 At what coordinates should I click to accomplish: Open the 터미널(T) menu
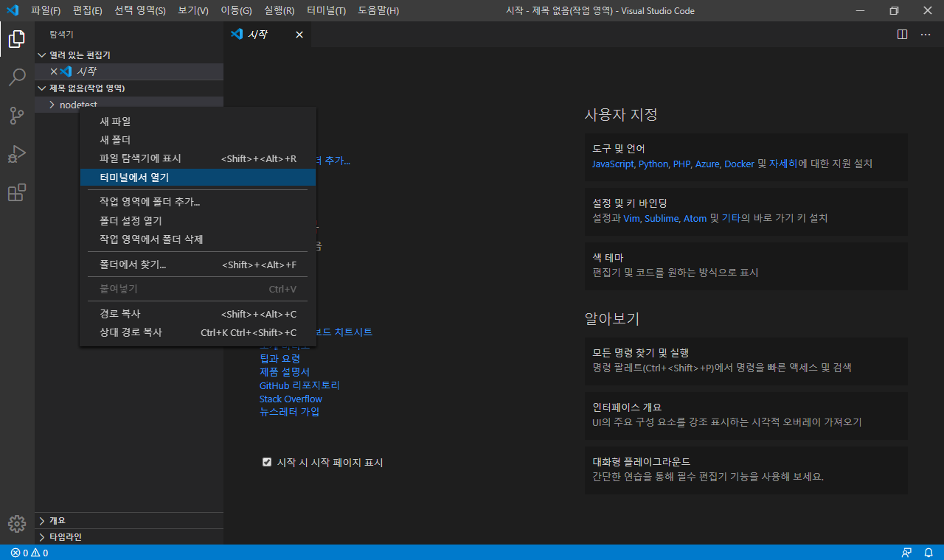pos(326,11)
